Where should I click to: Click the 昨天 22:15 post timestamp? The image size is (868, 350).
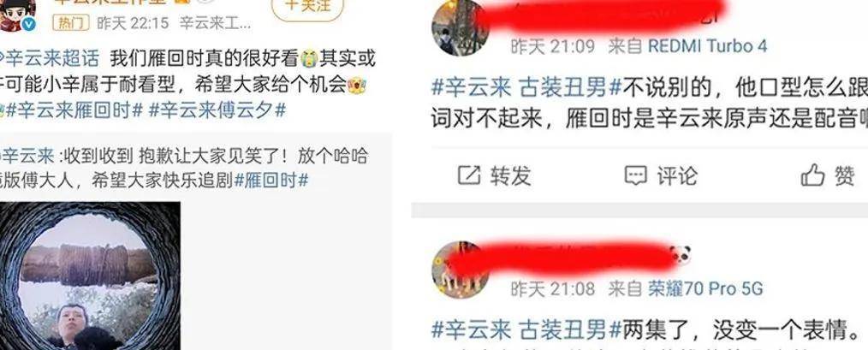pos(133,23)
